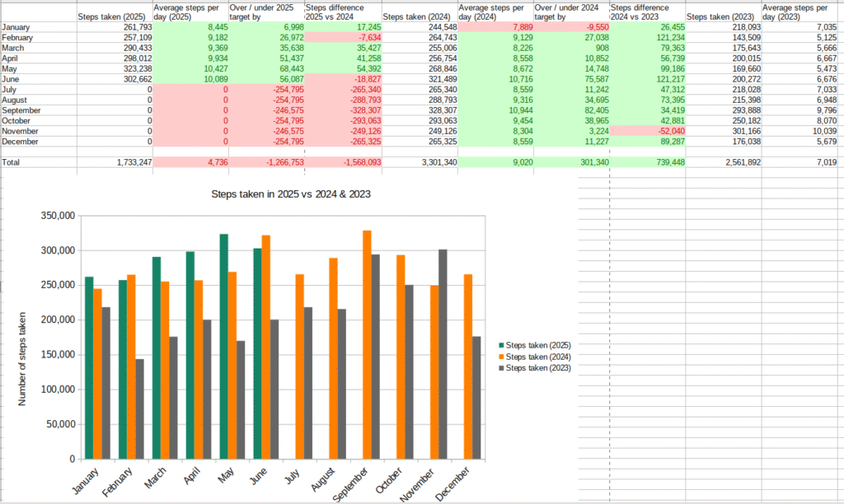Select the cell containing 323,238

(115, 69)
